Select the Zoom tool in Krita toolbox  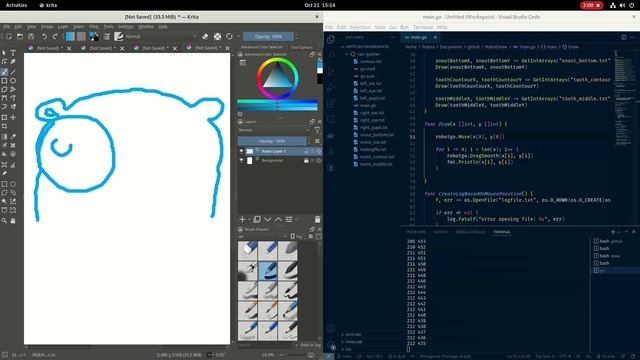4,220
